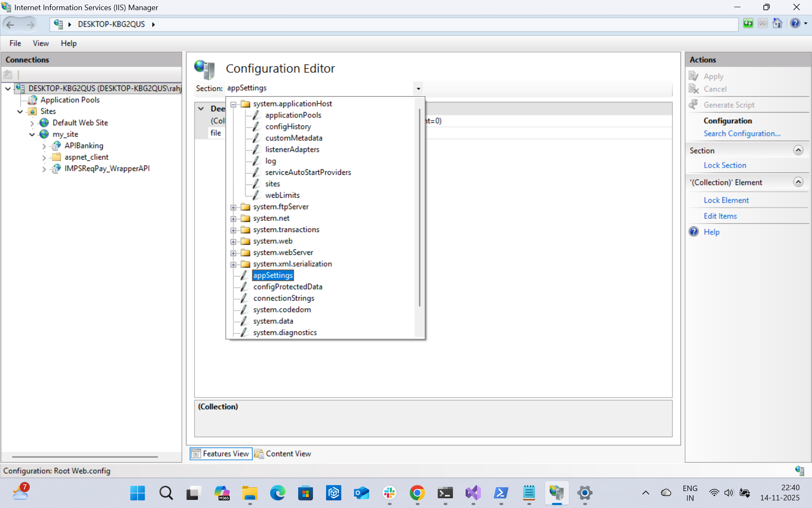The height and width of the screenshot is (508, 812).
Task: Open Visual Studio from the taskbar
Action: coord(473,493)
